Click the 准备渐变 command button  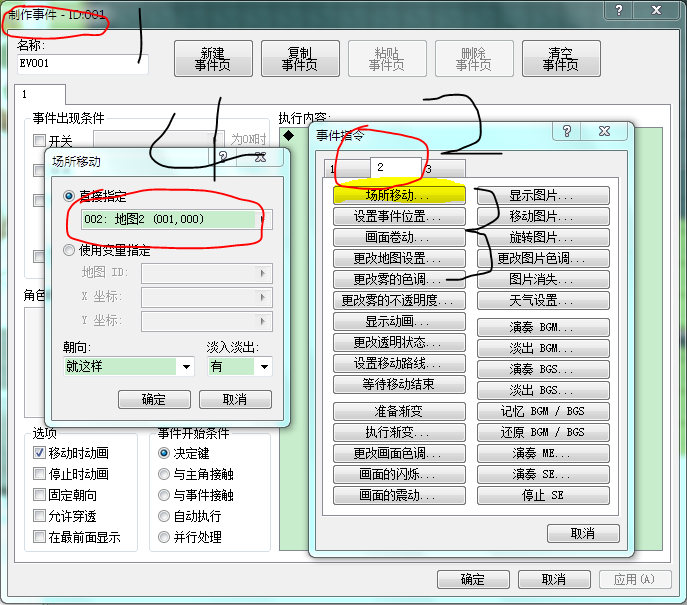pyautogui.click(x=399, y=411)
